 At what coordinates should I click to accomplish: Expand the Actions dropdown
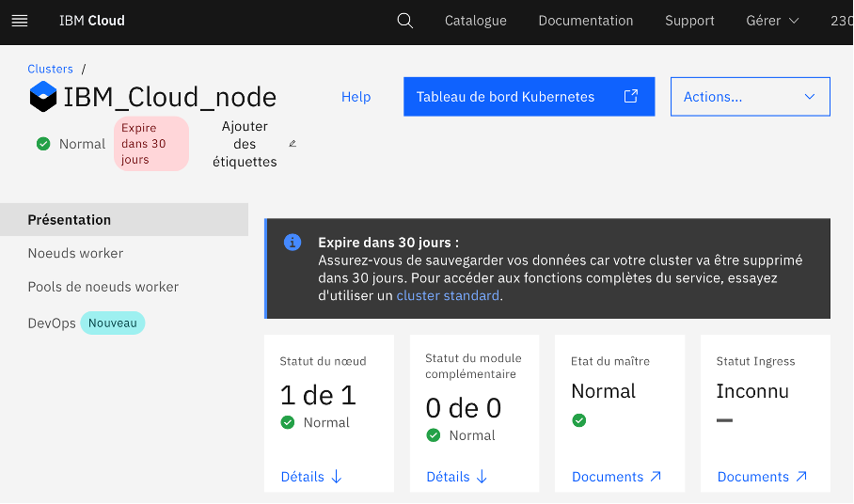pos(750,97)
